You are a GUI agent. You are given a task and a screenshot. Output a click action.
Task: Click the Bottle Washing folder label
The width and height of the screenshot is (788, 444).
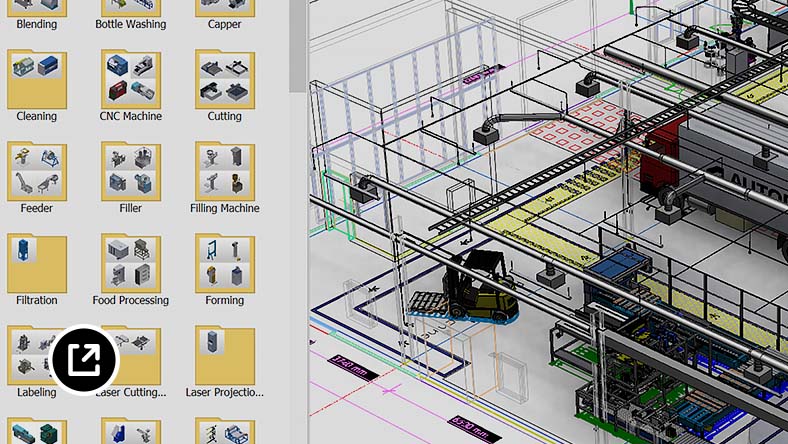point(130,24)
